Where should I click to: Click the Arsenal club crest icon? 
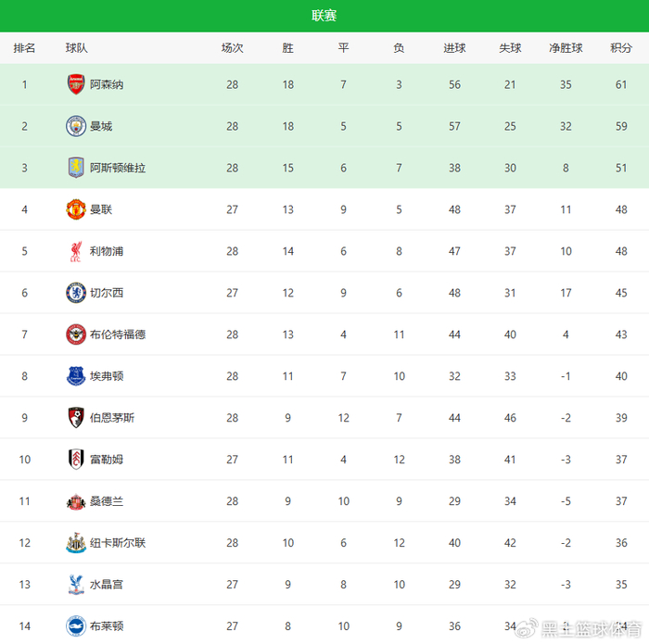click(x=76, y=84)
